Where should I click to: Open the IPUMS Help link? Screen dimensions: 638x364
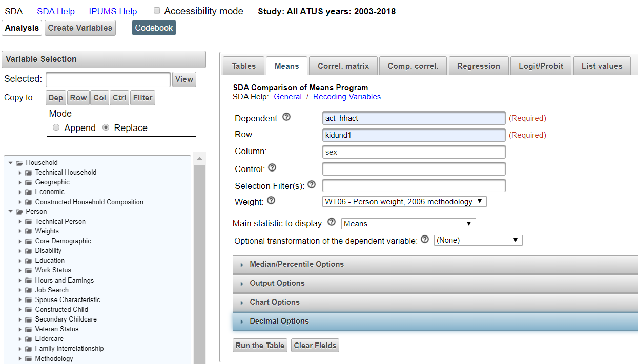pos(113,11)
